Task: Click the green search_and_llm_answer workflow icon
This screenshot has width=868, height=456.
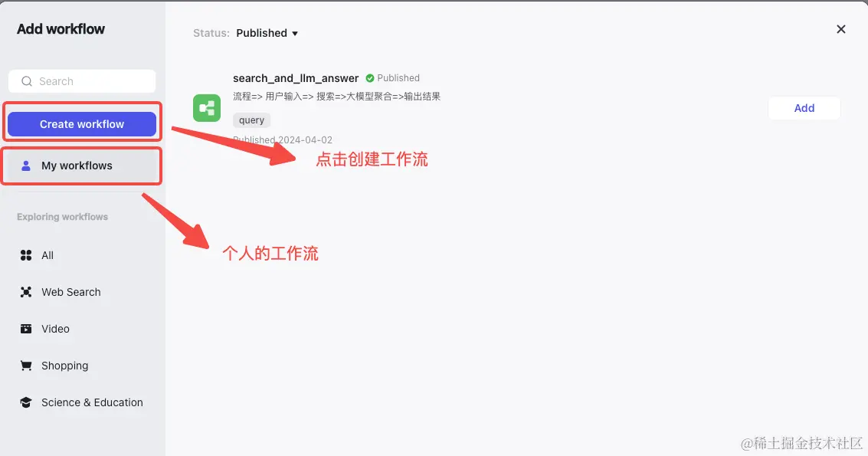Action: (207, 108)
